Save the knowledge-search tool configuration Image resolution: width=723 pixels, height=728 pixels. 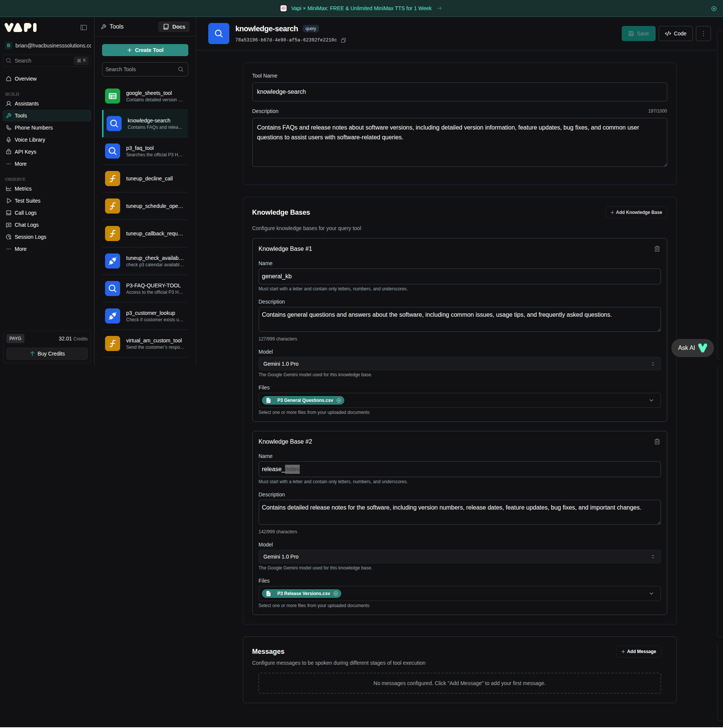[x=638, y=33]
